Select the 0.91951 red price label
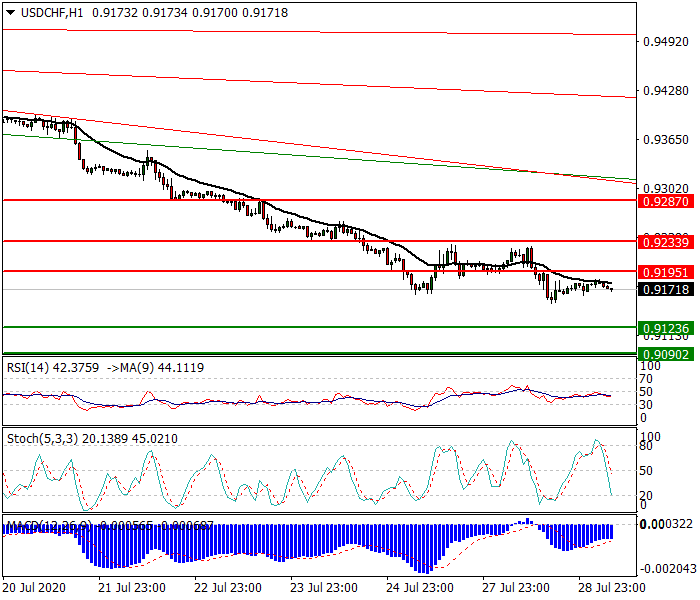Screen dimensions: 700x600 click(666, 272)
